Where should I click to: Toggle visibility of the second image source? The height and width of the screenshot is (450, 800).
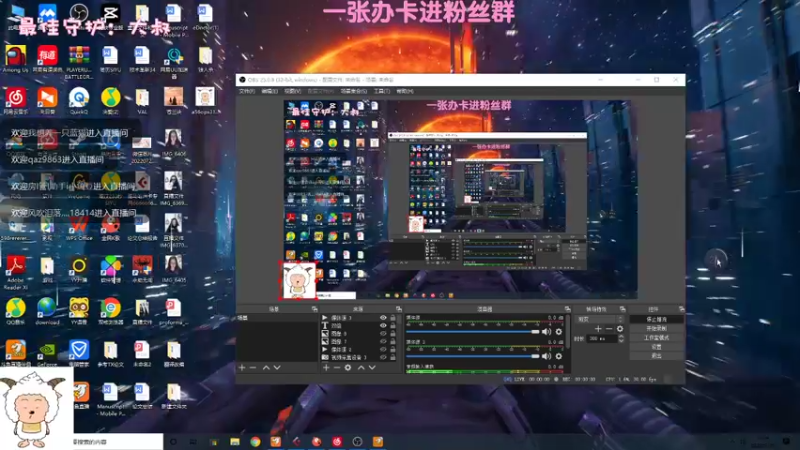pyautogui.click(x=383, y=341)
